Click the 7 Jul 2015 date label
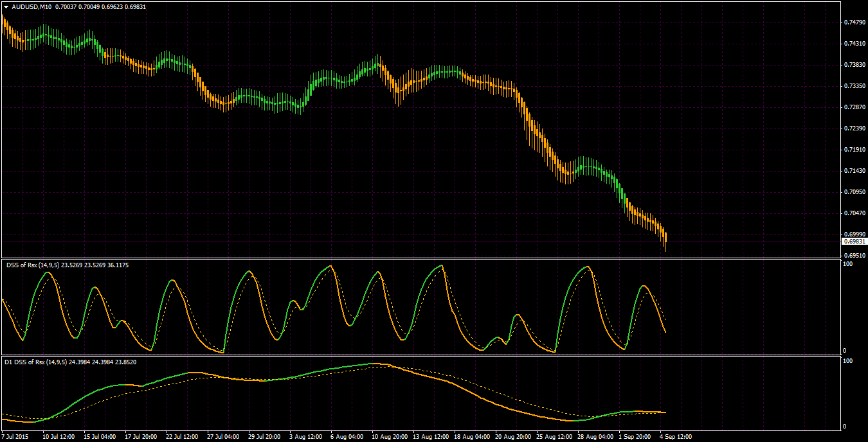868x442 pixels. (15, 436)
